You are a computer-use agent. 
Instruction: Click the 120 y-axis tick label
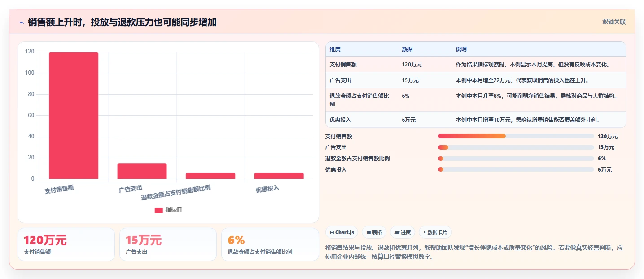coord(30,52)
